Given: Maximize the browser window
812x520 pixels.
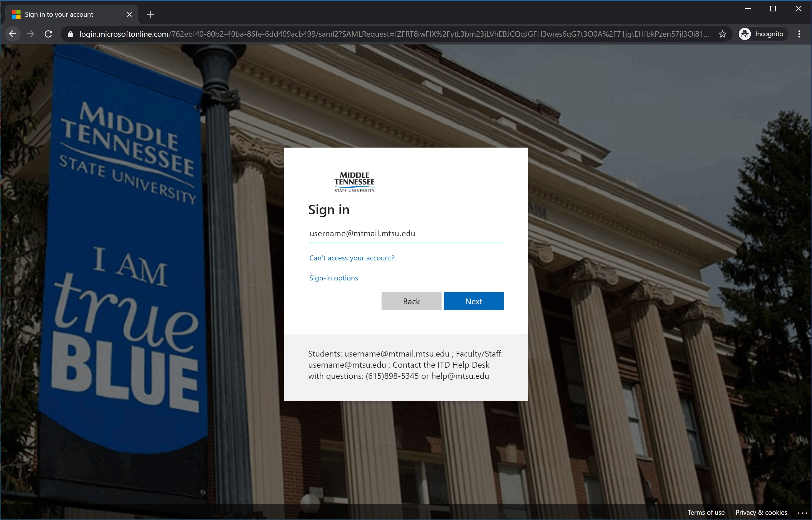Looking at the screenshot, I should tap(773, 9).
